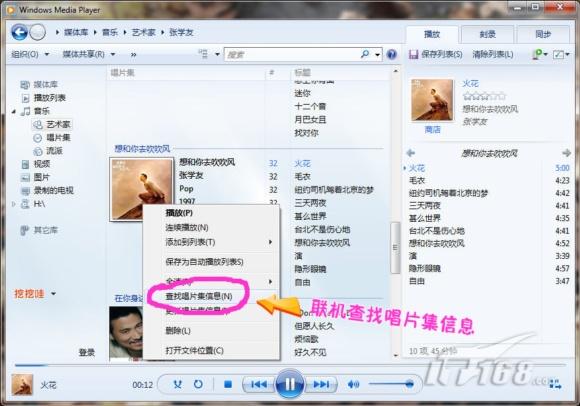
Task: Click the Stop playback button
Action: click(x=228, y=385)
